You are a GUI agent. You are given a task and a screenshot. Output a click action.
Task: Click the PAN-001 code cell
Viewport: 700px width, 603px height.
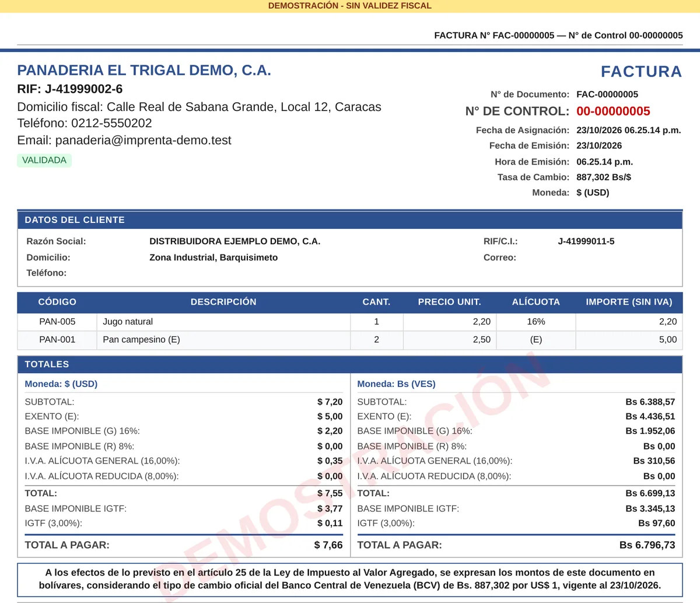point(57,340)
